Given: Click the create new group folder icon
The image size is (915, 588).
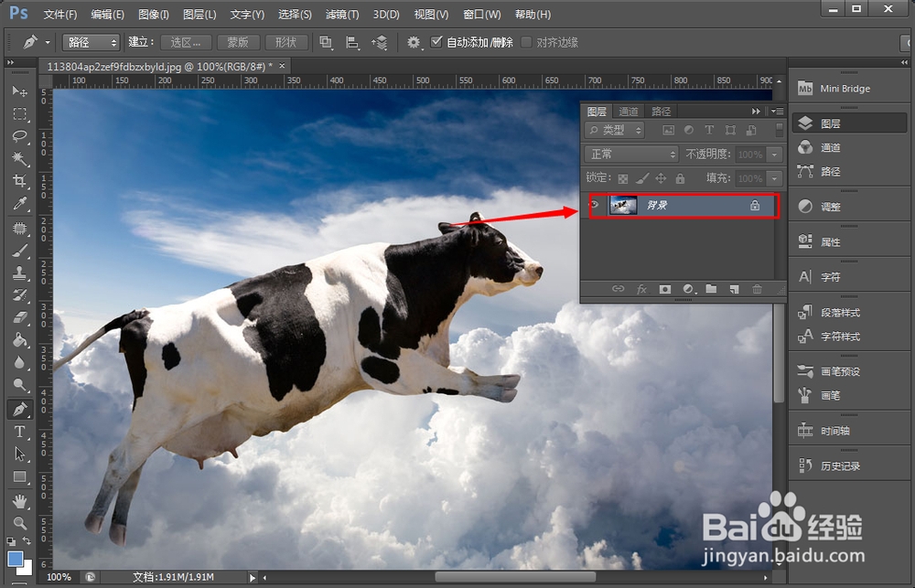Looking at the screenshot, I should (x=711, y=289).
